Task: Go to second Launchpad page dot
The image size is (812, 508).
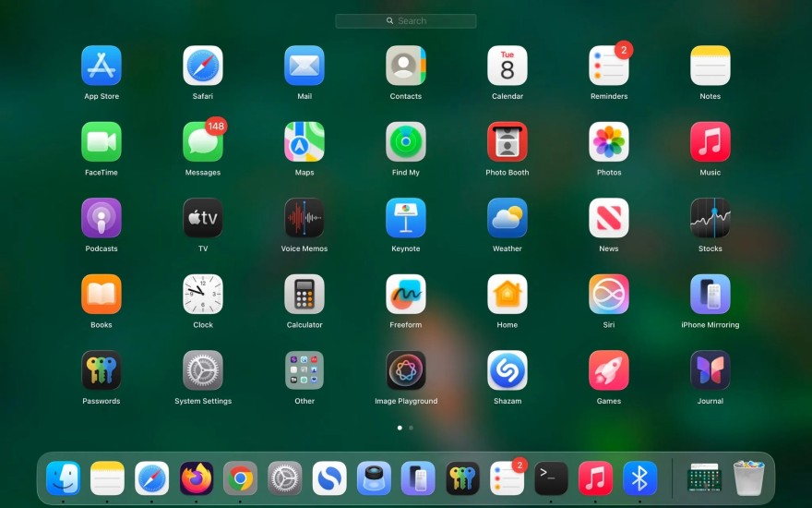Action: tap(412, 428)
